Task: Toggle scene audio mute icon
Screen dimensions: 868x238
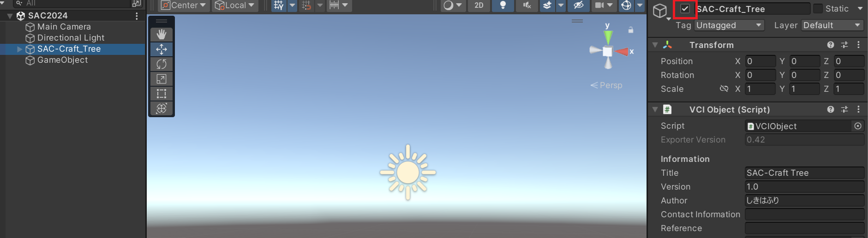Action: [527, 6]
